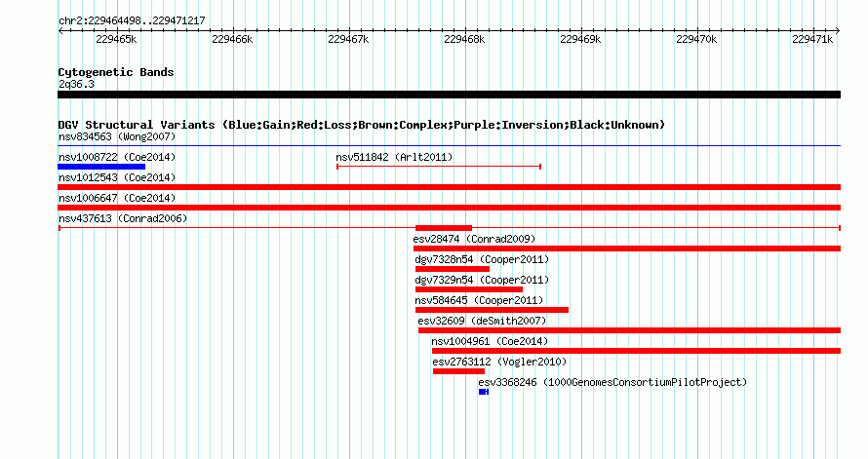
Task: Open the nsv1008722 (Coe2014) label
Action: coord(117,157)
